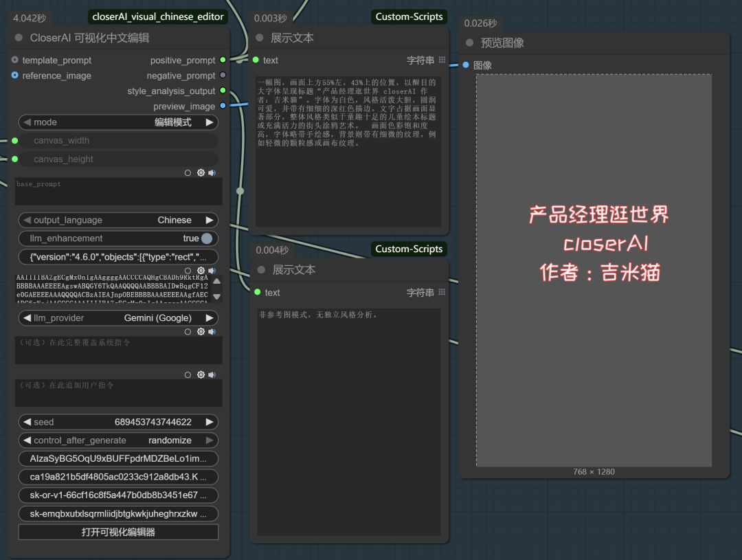This screenshot has height=560, width=742.
Task: Click the speaker icon above the 追加用户指令 field
Action: (x=212, y=374)
